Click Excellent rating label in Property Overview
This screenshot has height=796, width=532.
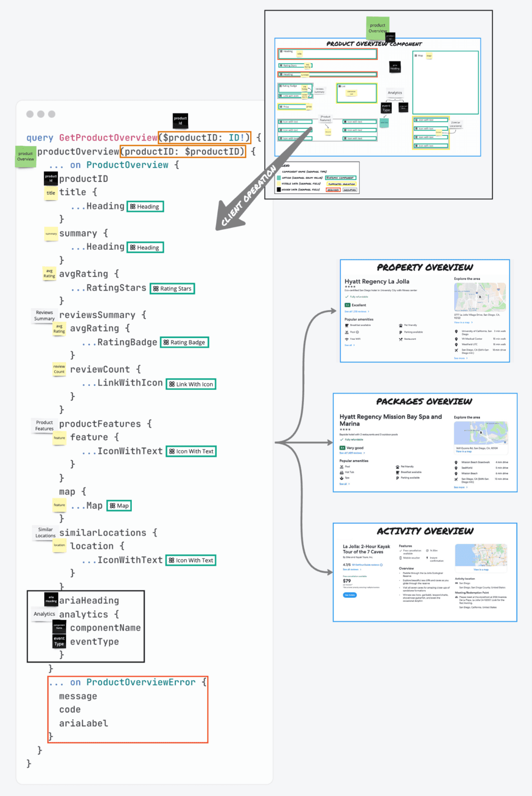point(359,305)
